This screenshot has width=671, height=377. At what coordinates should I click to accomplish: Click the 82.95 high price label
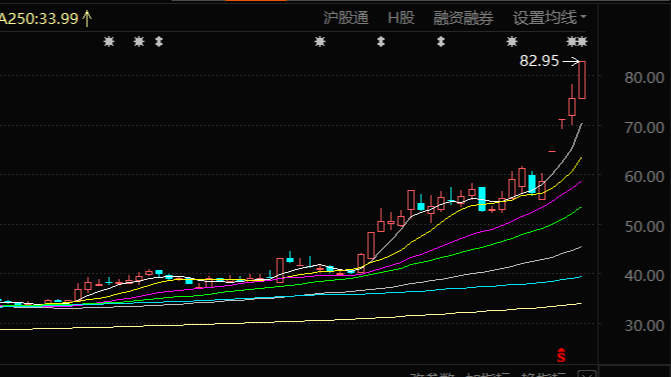tap(539, 61)
